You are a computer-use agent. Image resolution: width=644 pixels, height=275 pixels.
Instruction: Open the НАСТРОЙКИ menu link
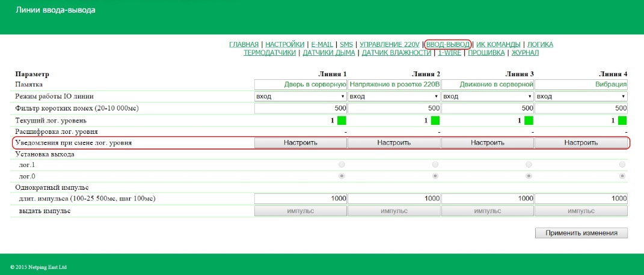click(x=284, y=44)
